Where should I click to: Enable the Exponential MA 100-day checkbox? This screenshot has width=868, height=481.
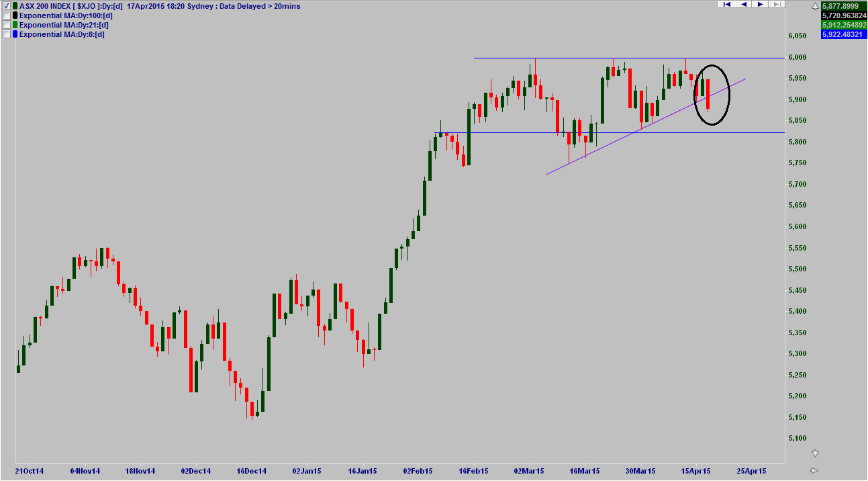tap(6, 15)
